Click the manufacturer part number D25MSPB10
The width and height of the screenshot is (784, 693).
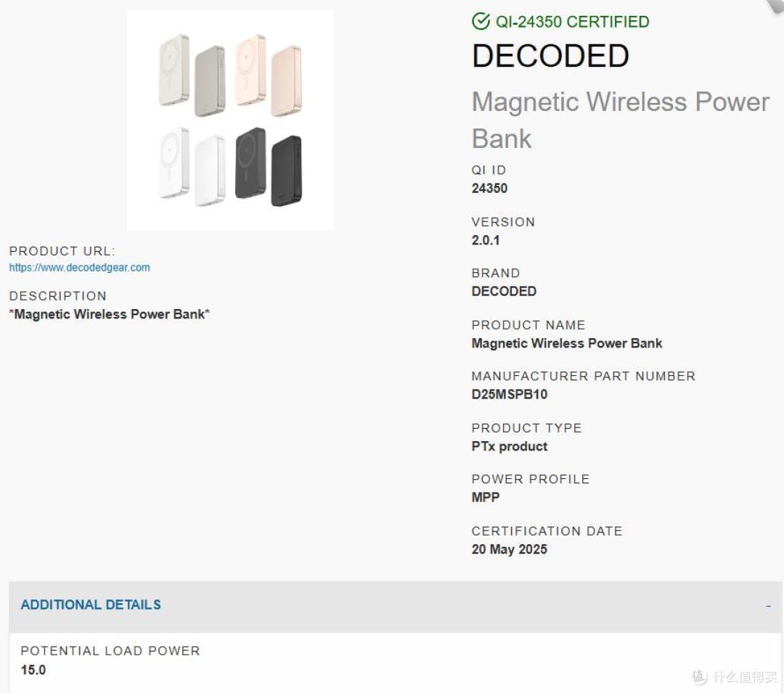pyautogui.click(x=510, y=394)
